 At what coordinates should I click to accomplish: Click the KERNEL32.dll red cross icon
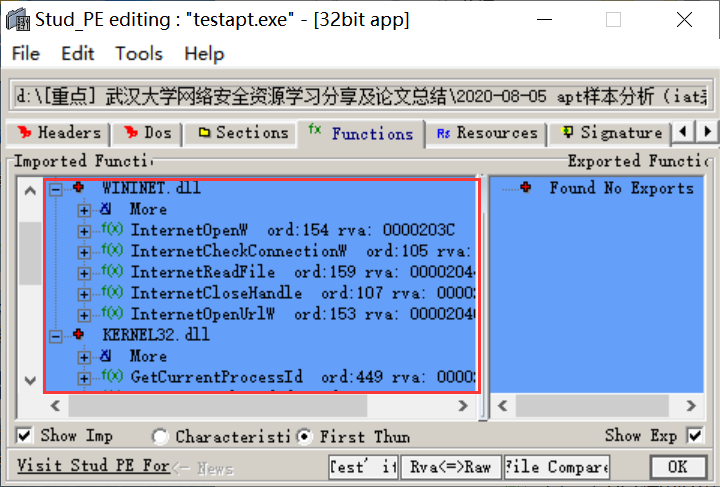click(79, 334)
